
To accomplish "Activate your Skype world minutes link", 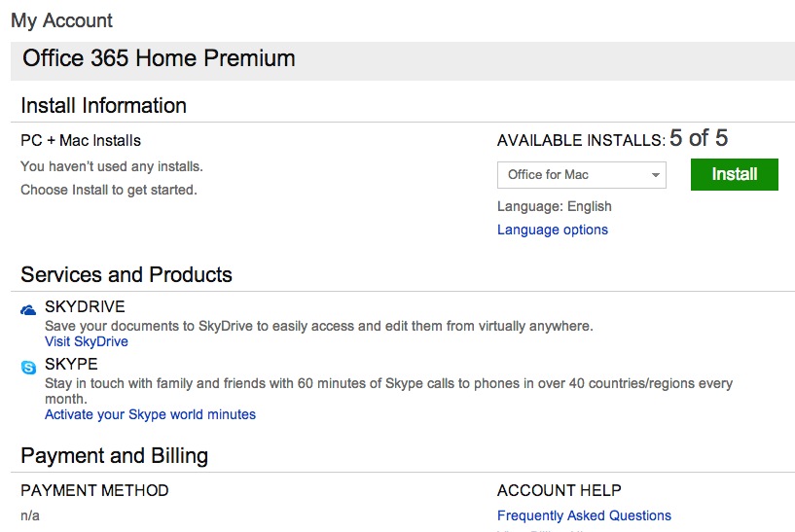I will [x=150, y=414].
